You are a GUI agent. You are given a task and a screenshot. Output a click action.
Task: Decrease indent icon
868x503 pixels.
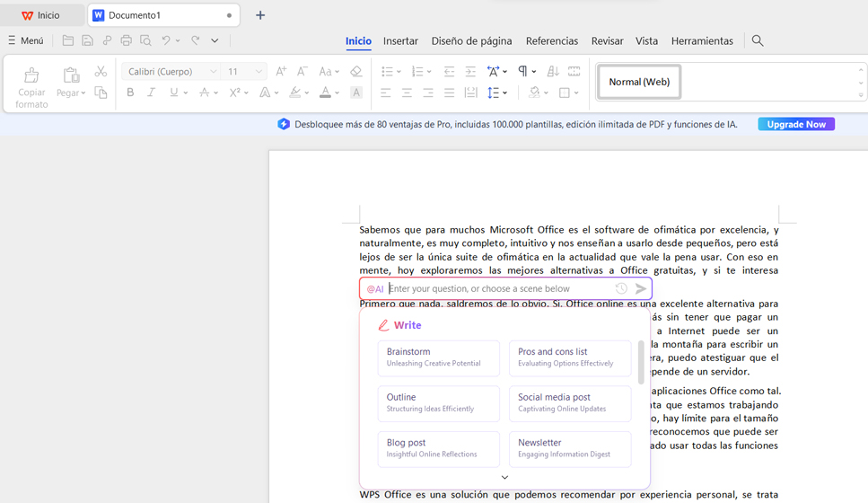449,72
